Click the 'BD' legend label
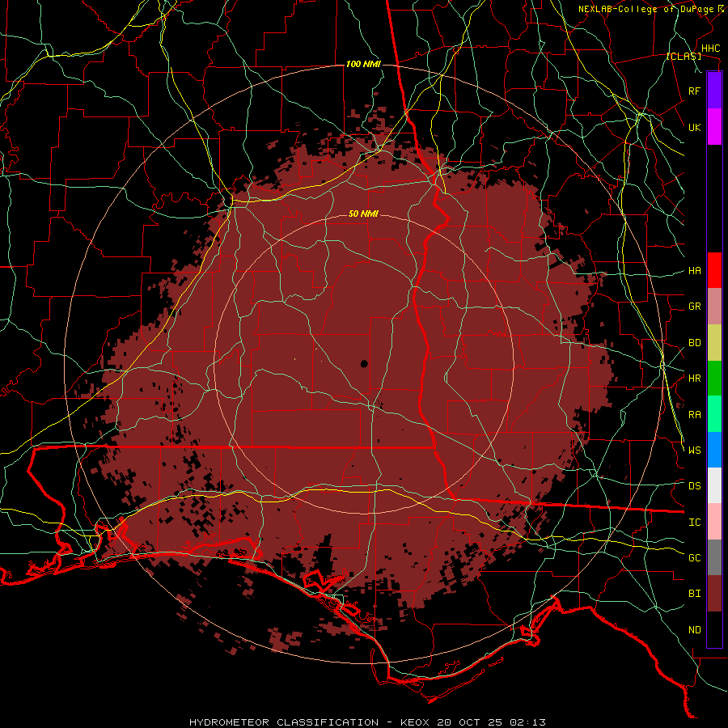728x728 pixels. click(x=694, y=343)
